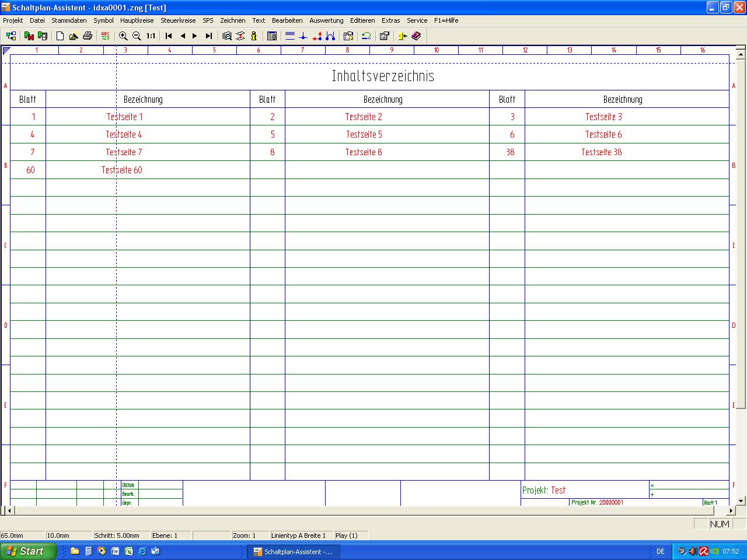Zoom in with the plus magnifier

123,36
